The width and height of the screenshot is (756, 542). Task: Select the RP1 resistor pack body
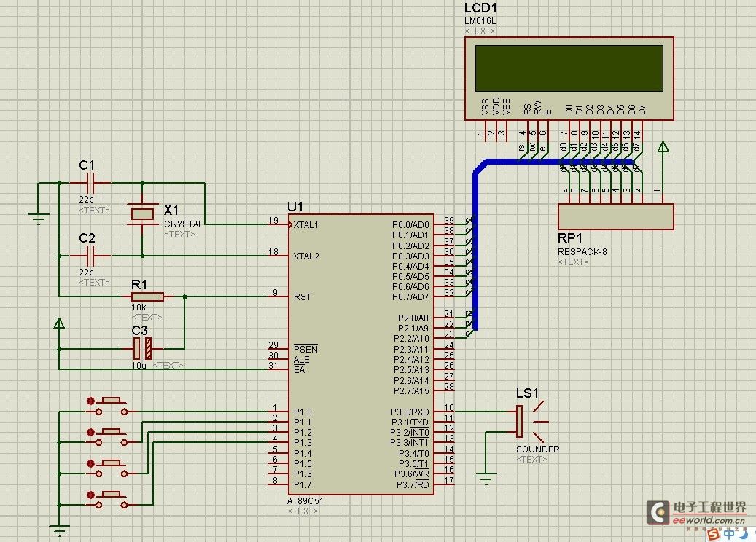coord(616,216)
